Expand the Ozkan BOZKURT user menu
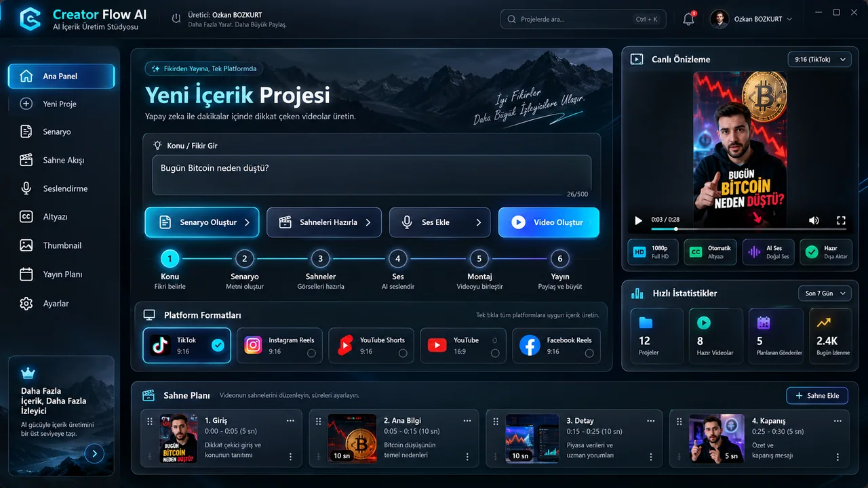 751,19
